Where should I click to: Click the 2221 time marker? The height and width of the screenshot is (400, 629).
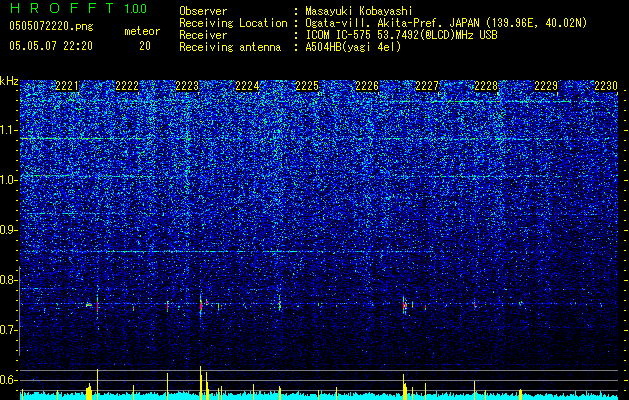[x=67, y=86]
